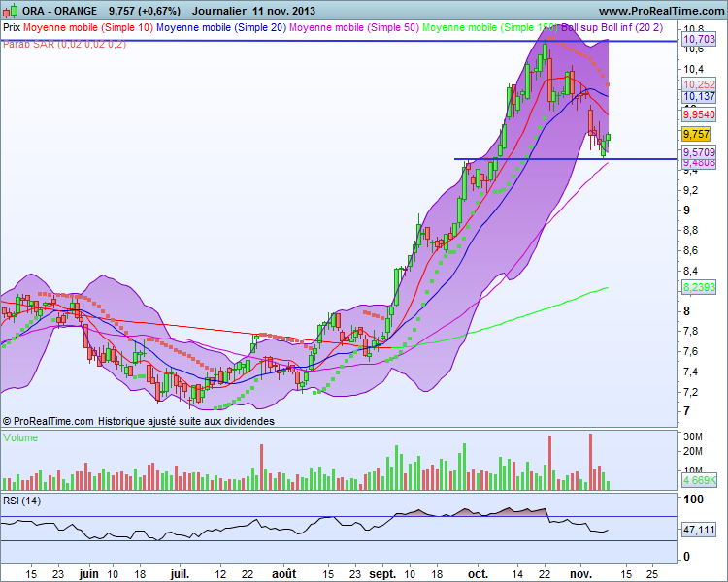Click the 9,5709 Bollinger price tag
Screen dimensions: 728x582
[x=699, y=151]
